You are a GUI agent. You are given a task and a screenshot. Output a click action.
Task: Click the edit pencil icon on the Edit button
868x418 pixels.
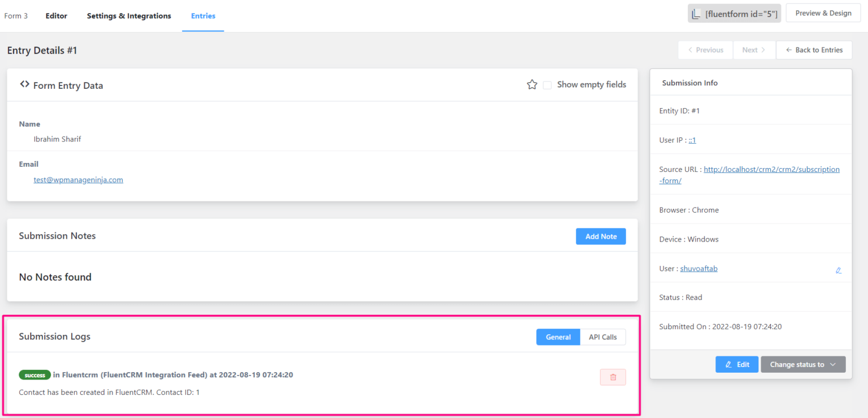click(x=728, y=364)
